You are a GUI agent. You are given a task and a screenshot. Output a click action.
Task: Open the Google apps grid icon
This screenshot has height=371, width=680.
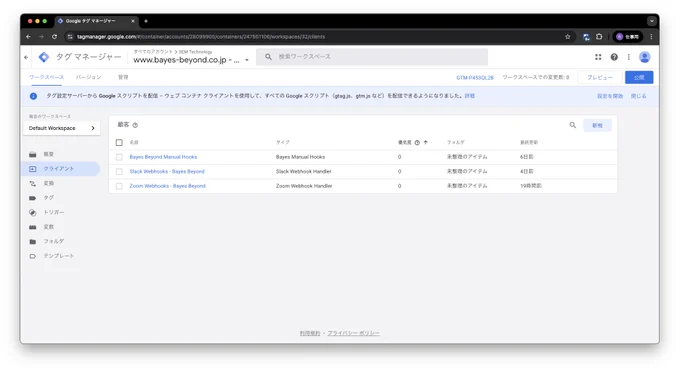(x=598, y=57)
